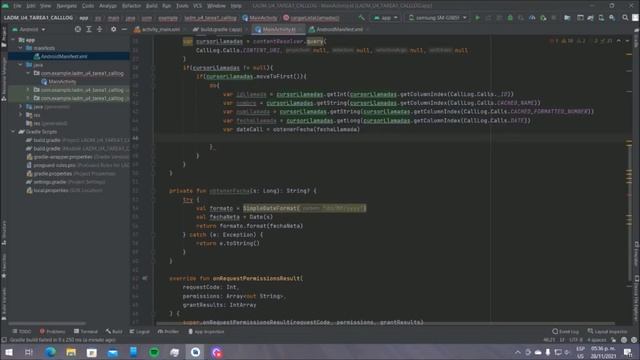The width and height of the screenshot is (640, 360).
Task: Collapse the app module tree node
Action: 13,40
